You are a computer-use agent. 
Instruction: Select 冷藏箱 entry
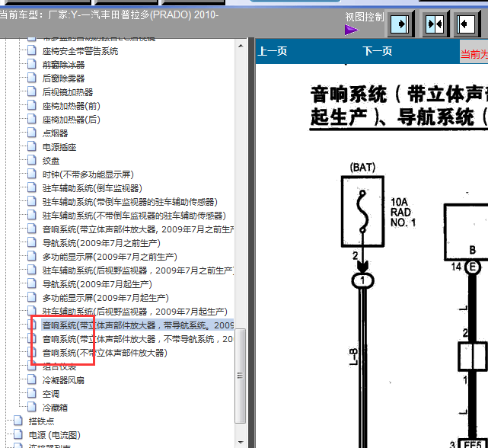[55, 408]
